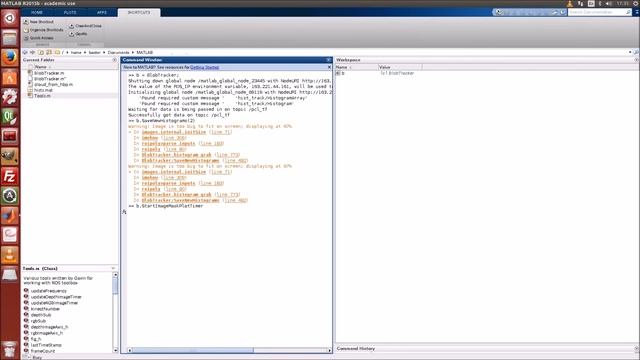Sort Current Folder by Name column
This screenshot has width=640, height=360.
[41, 67]
